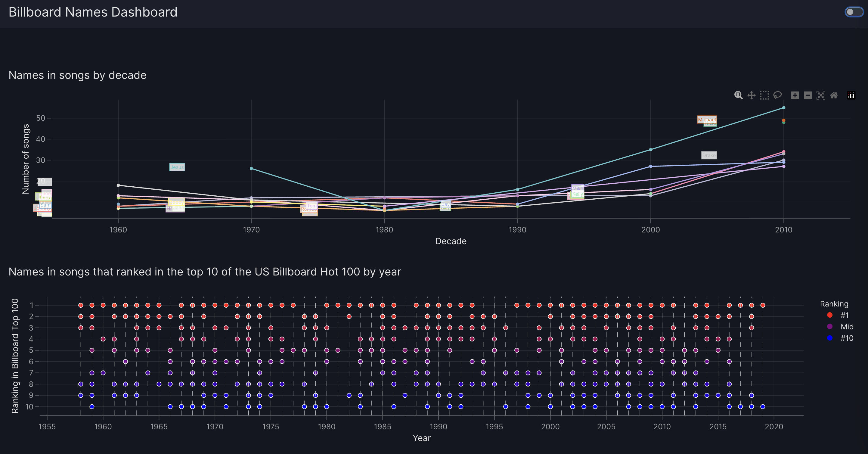Open the Plotly logo link
The height and width of the screenshot is (454, 868).
(851, 95)
